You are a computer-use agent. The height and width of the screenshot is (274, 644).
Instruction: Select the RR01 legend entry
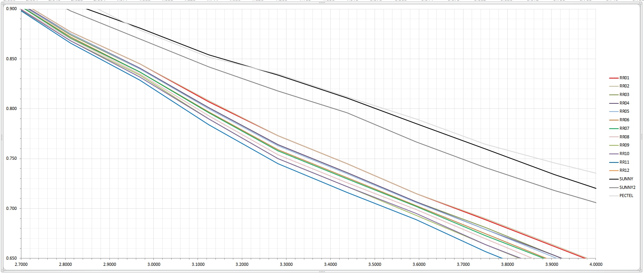[624, 78]
